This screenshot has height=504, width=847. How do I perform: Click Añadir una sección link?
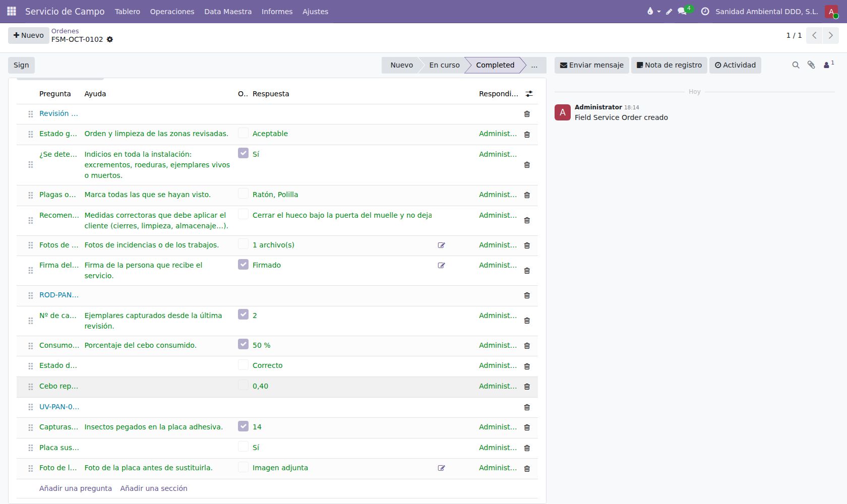[154, 488]
